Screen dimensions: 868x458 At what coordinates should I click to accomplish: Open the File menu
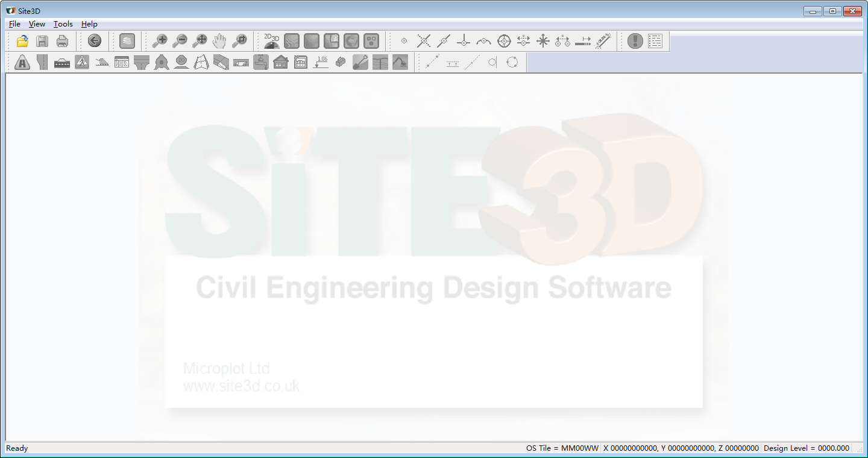(14, 24)
